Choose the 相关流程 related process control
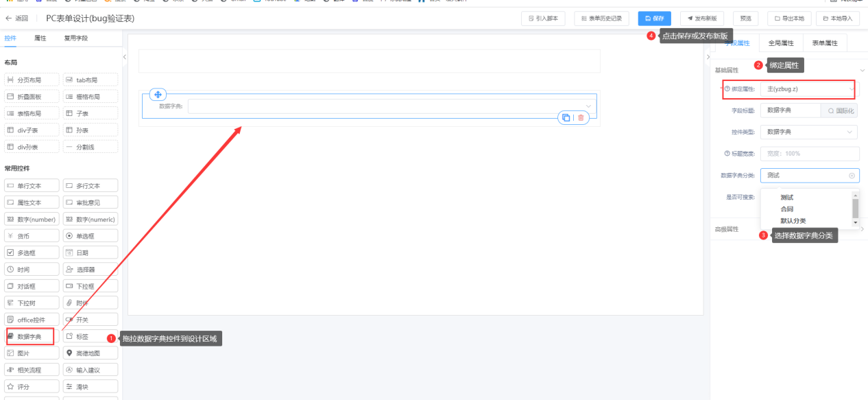868x400 pixels. click(x=32, y=370)
